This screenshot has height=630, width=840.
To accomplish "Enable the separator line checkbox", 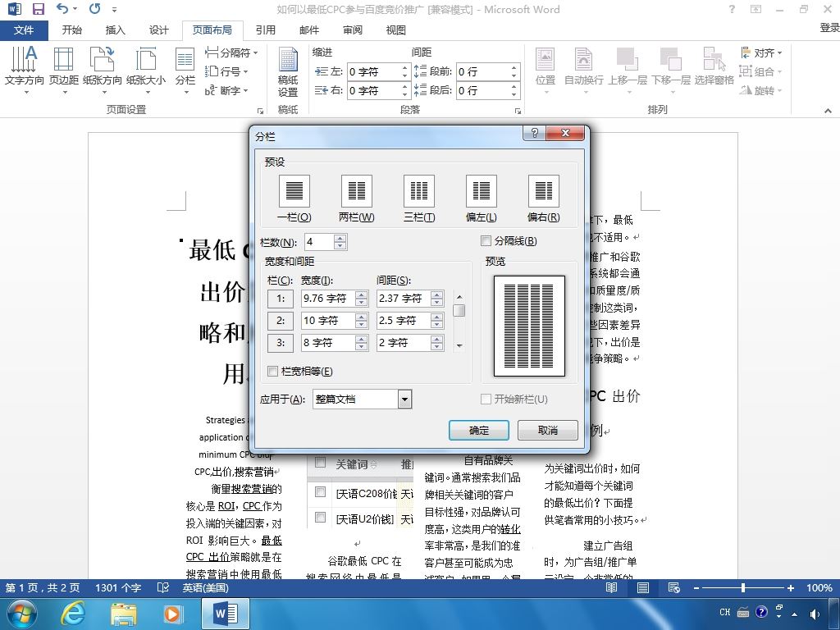I will (486, 241).
